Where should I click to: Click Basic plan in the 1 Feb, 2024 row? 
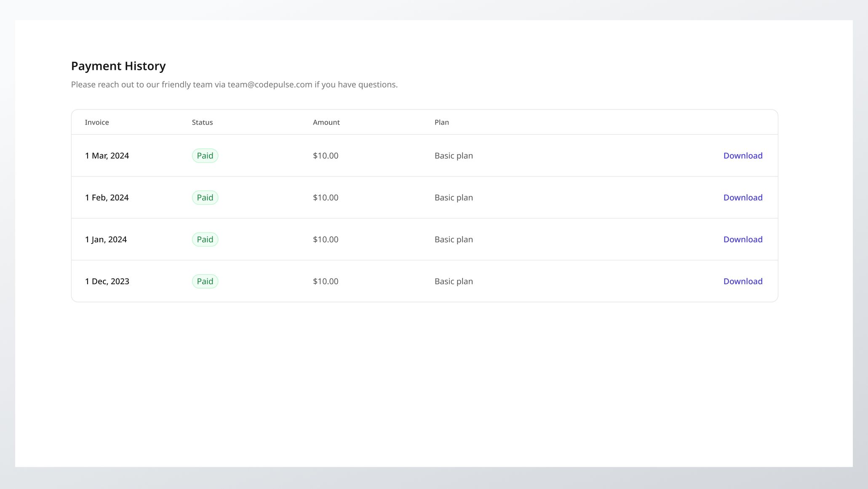click(454, 198)
